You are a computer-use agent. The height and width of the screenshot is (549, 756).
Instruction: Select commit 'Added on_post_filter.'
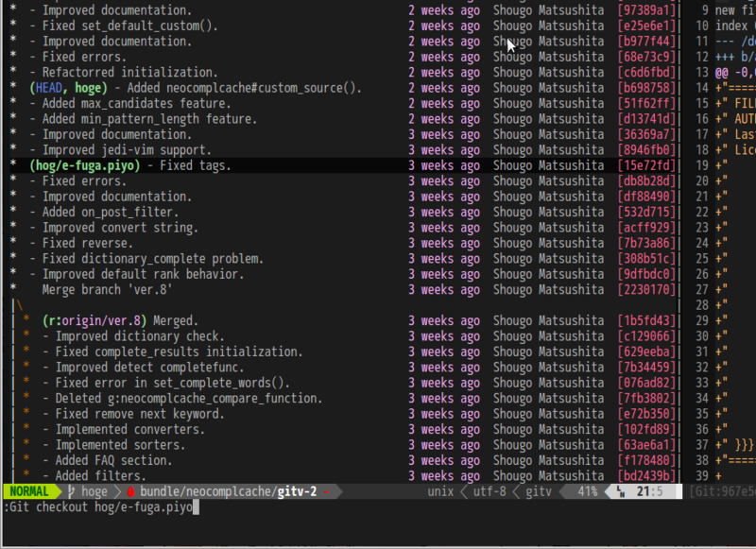(x=111, y=212)
